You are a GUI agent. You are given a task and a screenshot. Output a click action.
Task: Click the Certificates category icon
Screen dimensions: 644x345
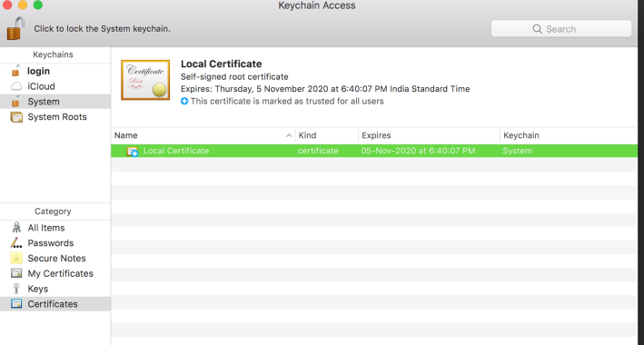click(16, 304)
